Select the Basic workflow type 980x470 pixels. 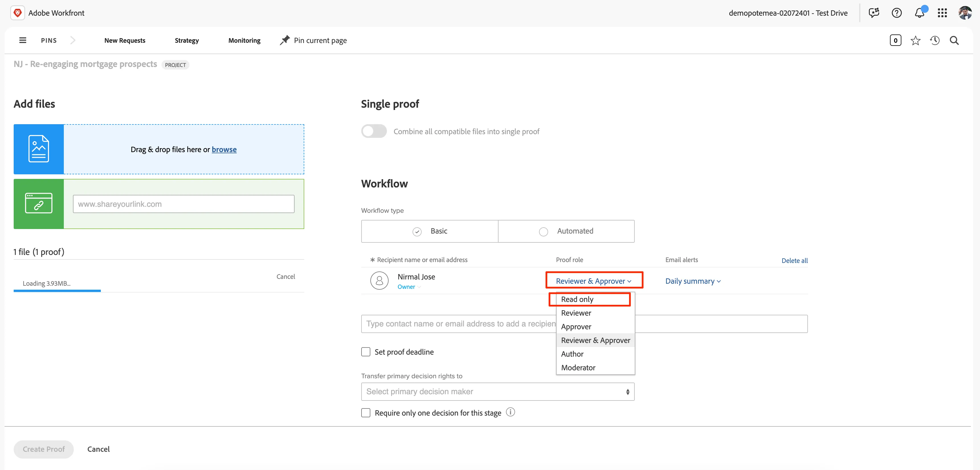430,231
